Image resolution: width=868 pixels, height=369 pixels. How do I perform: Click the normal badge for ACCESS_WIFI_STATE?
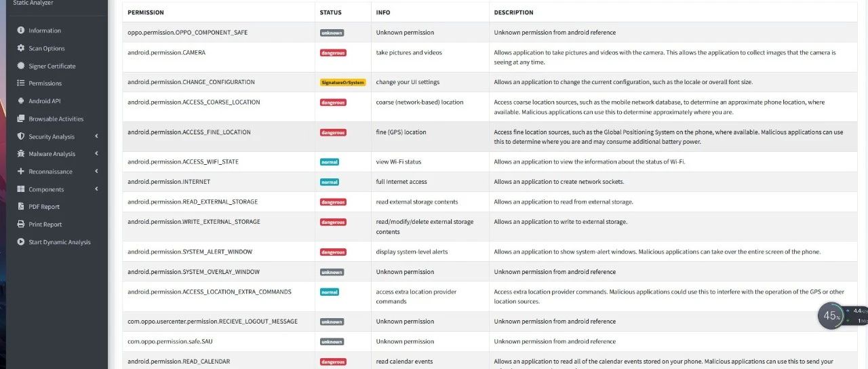tap(330, 162)
